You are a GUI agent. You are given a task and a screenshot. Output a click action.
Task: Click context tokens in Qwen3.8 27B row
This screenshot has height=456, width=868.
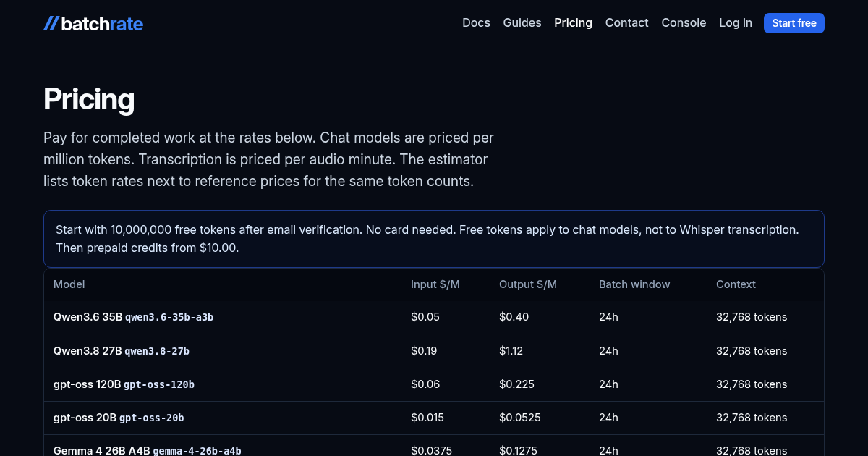pyautogui.click(x=752, y=351)
